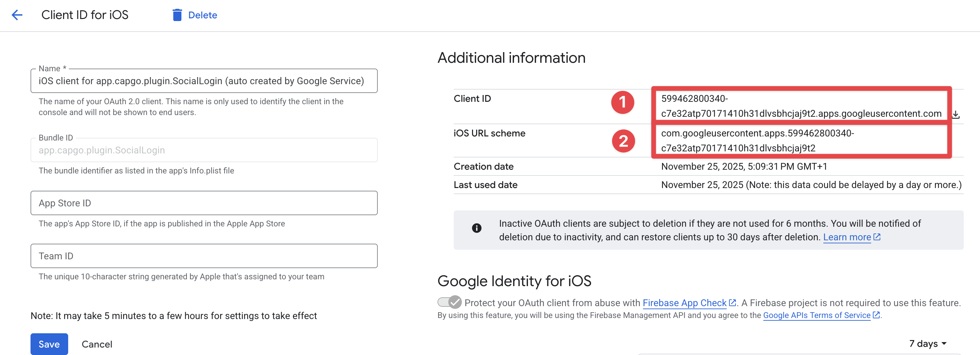Save the OAuth client settings
This screenshot has width=980, height=355.
click(x=49, y=343)
